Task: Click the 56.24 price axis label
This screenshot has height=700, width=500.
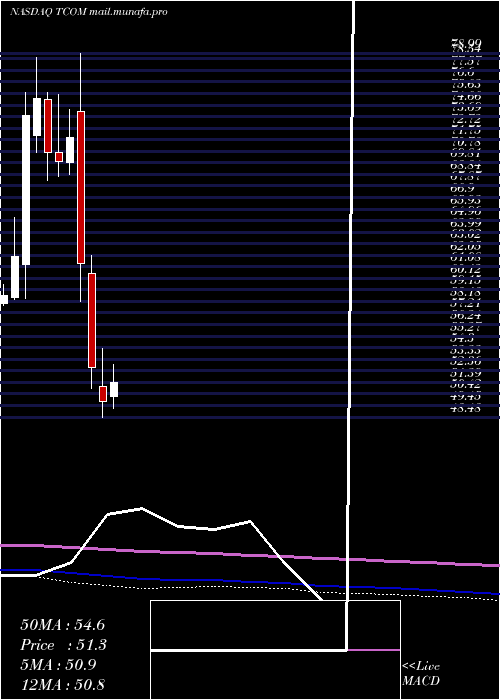Action: point(467,313)
